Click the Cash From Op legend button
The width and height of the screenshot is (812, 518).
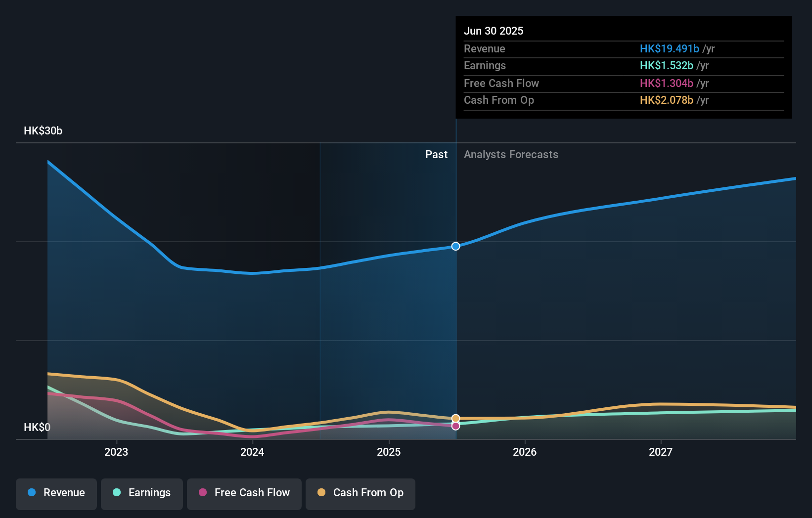pos(361,493)
